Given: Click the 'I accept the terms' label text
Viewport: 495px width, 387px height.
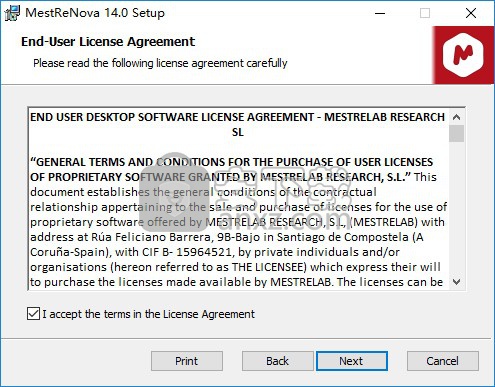Looking at the screenshot, I should click(148, 314).
